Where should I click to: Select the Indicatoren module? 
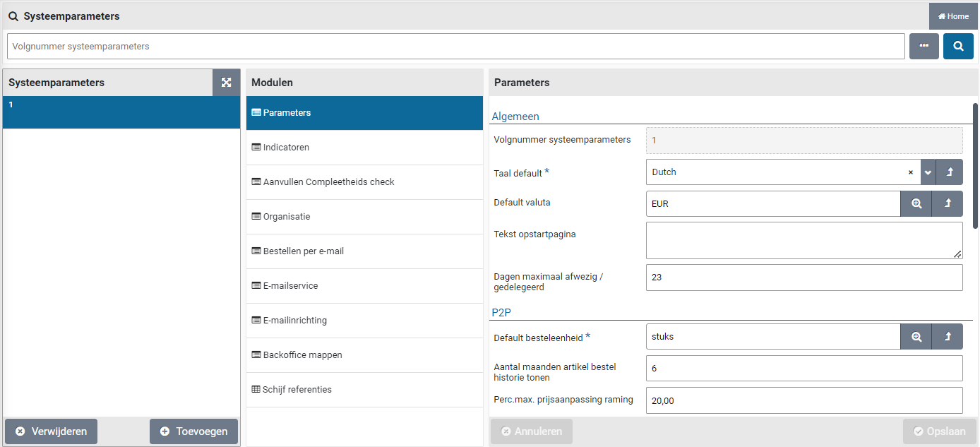click(x=286, y=148)
